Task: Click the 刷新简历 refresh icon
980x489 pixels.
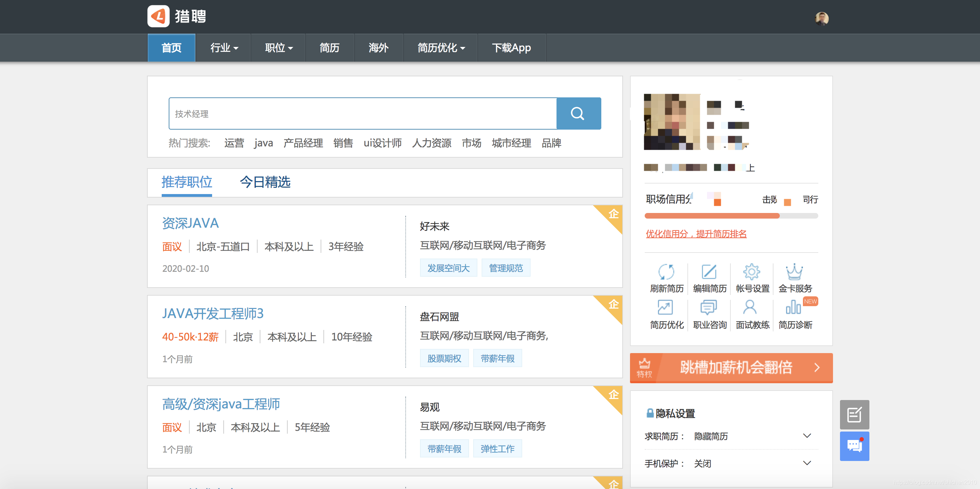Action: (666, 272)
